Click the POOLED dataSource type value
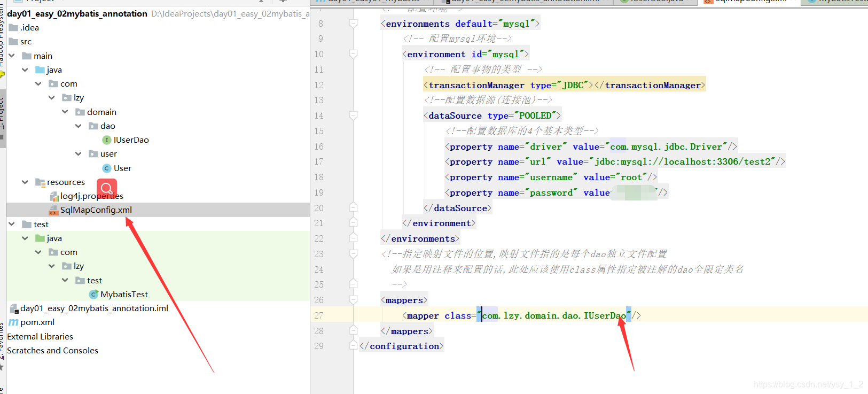Viewport: 868px width, 394px height. coord(535,115)
